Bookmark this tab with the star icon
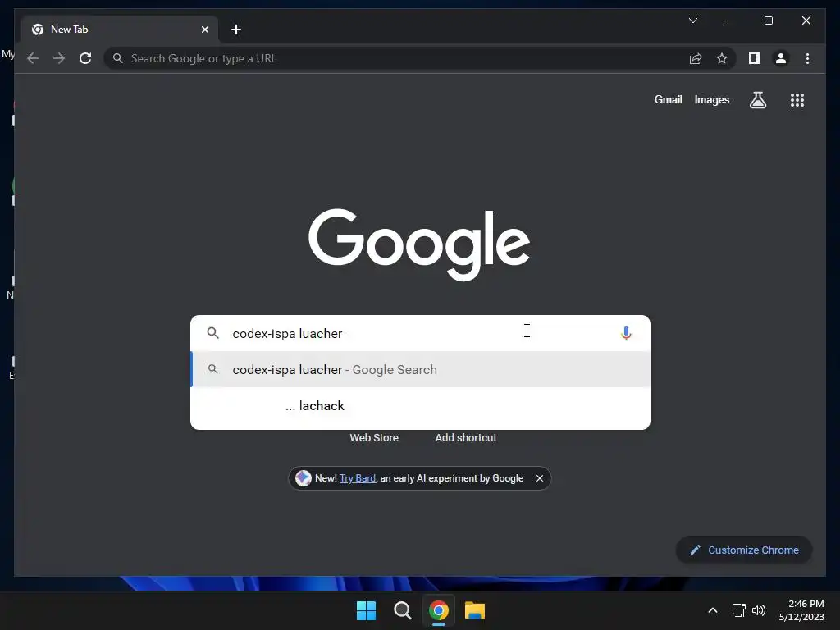 click(722, 58)
